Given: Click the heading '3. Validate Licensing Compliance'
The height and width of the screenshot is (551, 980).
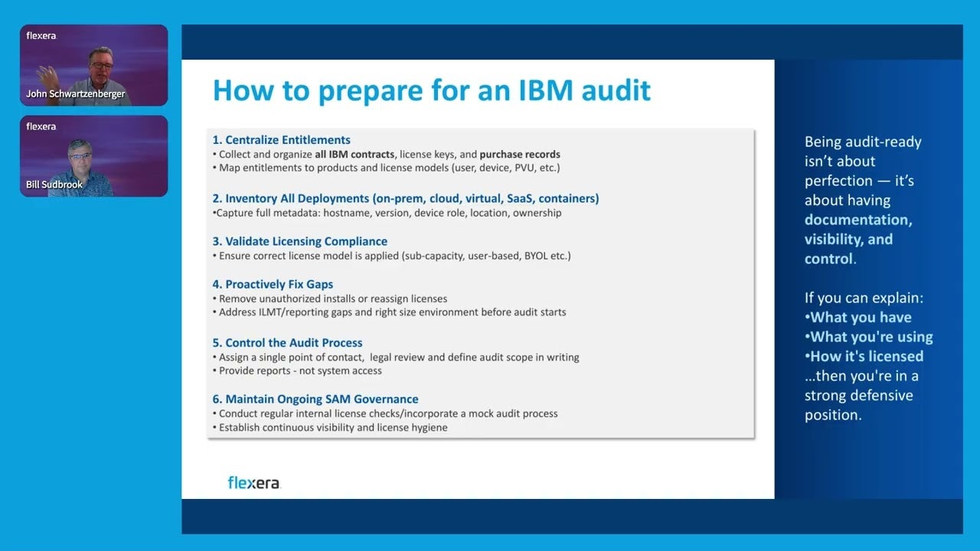Looking at the screenshot, I should click(x=300, y=240).
